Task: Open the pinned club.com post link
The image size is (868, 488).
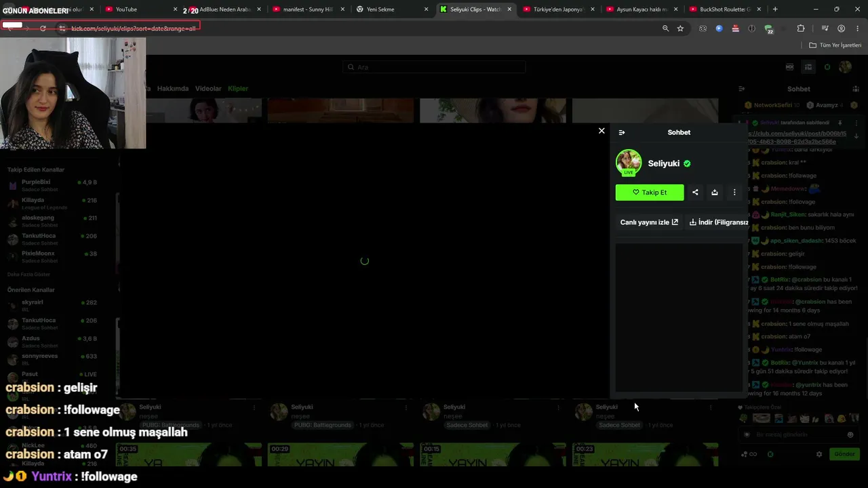Action: tap(798, 138)
